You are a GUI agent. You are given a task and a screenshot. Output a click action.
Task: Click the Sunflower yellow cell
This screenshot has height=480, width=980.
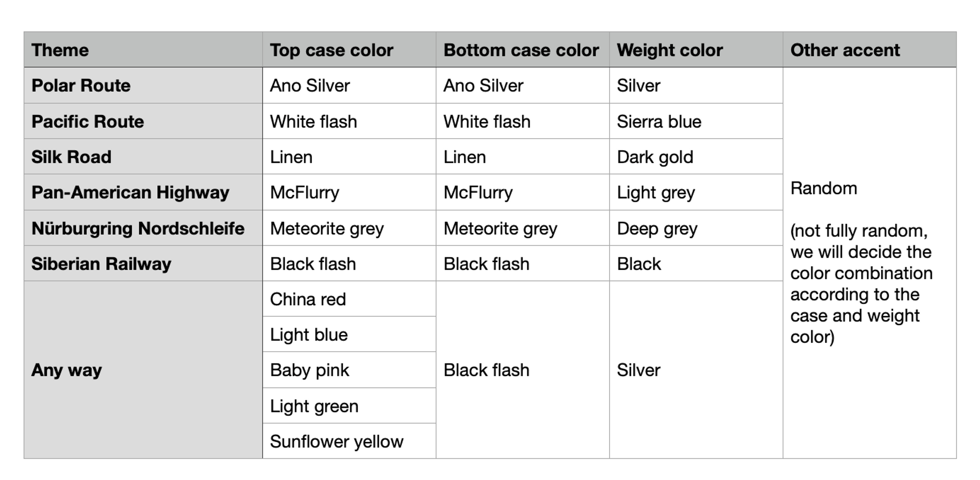(337, 442)
